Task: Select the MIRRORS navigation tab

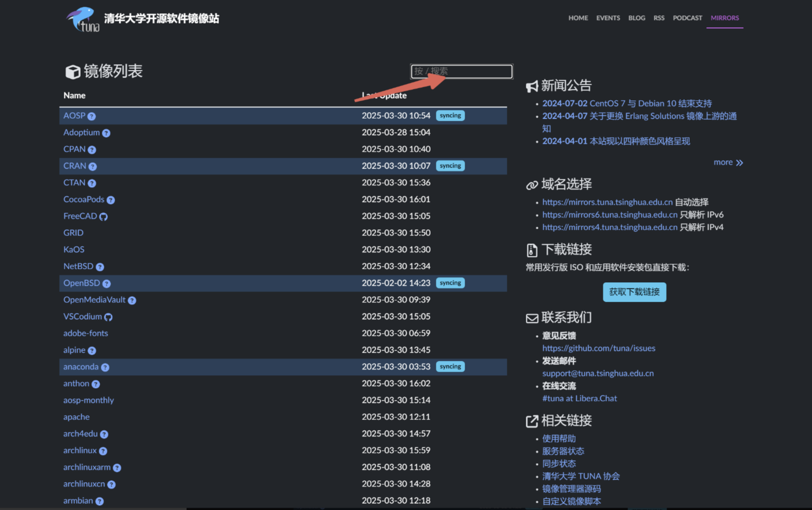Action: pos(725,18)
